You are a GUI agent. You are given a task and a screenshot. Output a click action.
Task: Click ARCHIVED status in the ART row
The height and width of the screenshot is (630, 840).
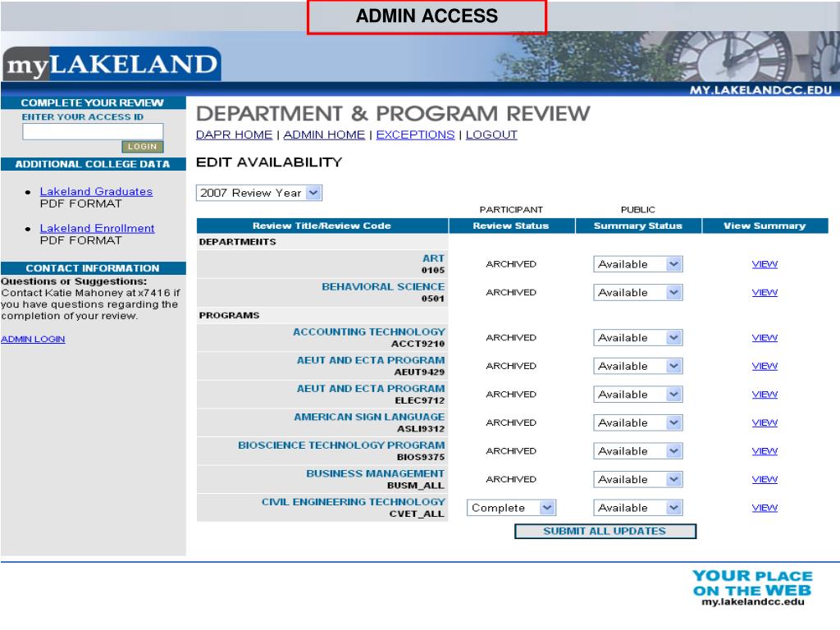[x=511, y=264]
